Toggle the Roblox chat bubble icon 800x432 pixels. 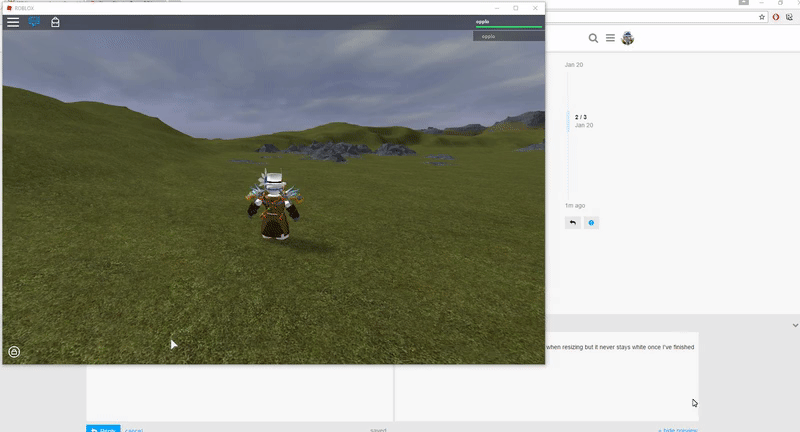click(34, 21)
